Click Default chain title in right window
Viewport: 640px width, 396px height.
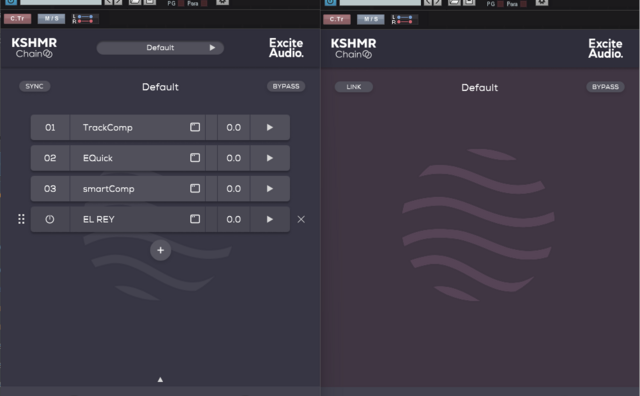(x=480, y=88)
